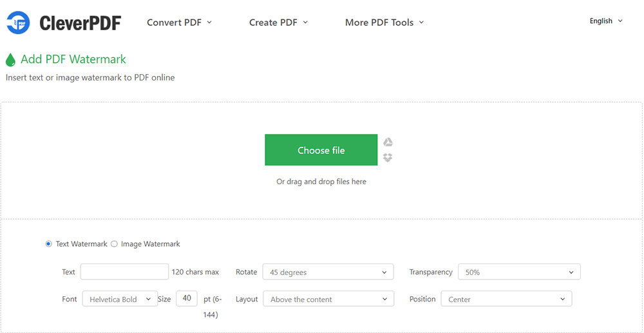Click the font Size input box
The height and width of the screenshot is (333, 644).
pyautogui.click(x=186, y=298)
